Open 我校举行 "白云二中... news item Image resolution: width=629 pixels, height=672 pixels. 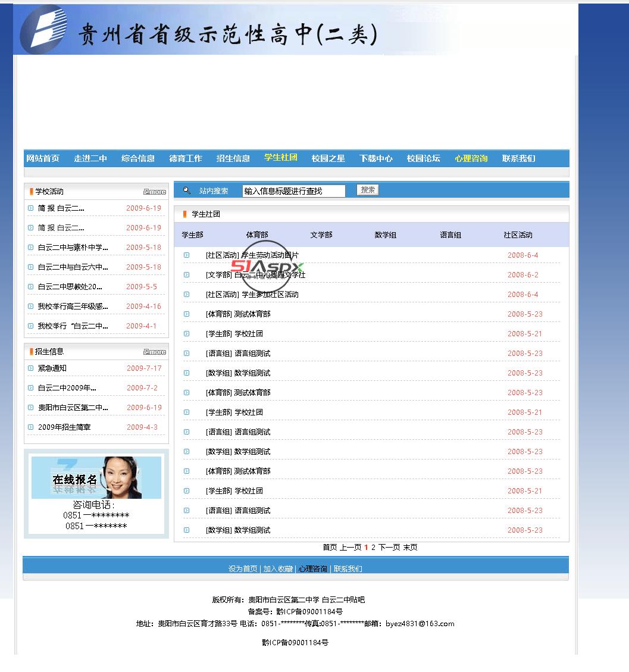coord(73,326)
